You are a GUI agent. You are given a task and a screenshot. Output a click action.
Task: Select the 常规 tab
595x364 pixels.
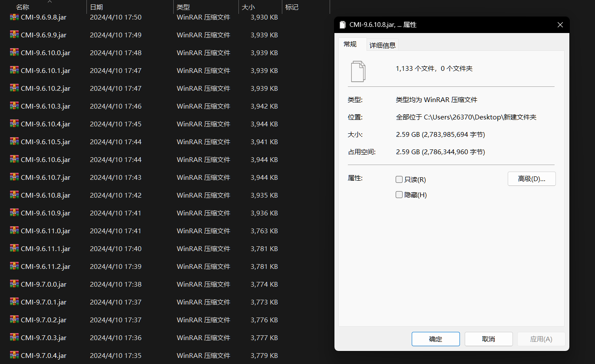(350, 44)
